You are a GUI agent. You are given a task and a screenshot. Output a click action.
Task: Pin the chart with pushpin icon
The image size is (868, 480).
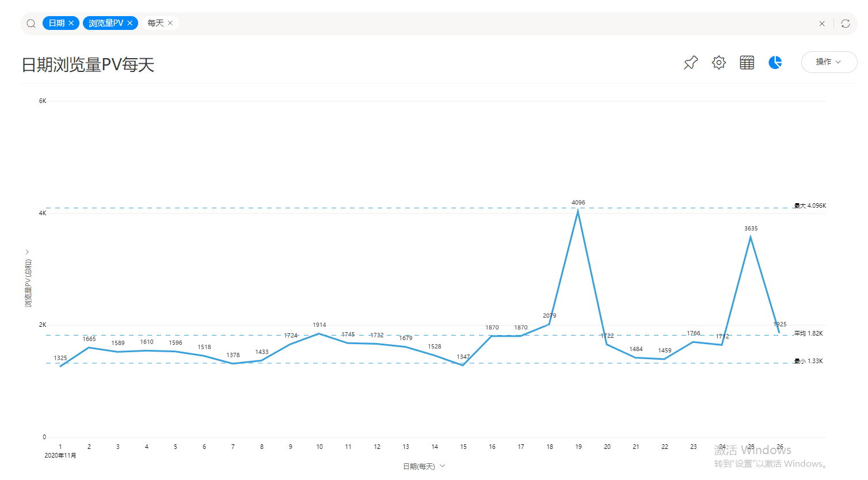pos(691,62)
